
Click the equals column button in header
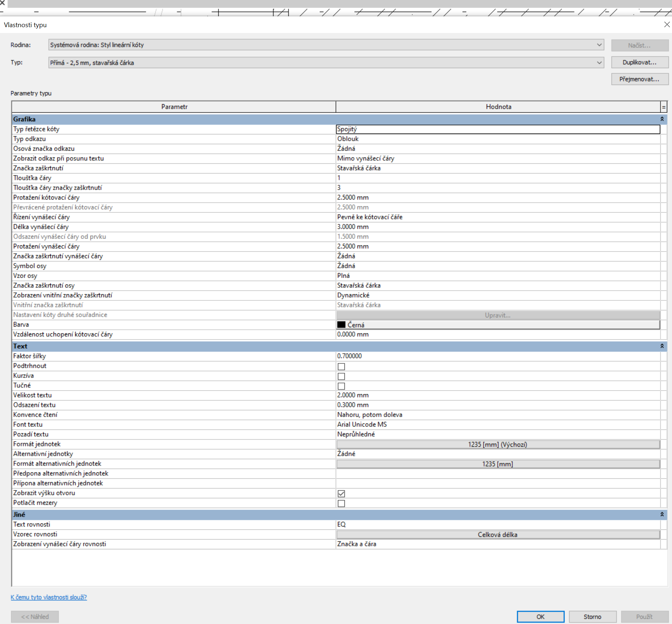[664, 107]
